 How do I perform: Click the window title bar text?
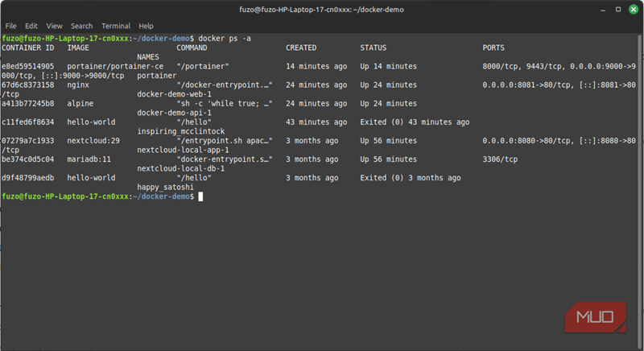click(322, 9)
